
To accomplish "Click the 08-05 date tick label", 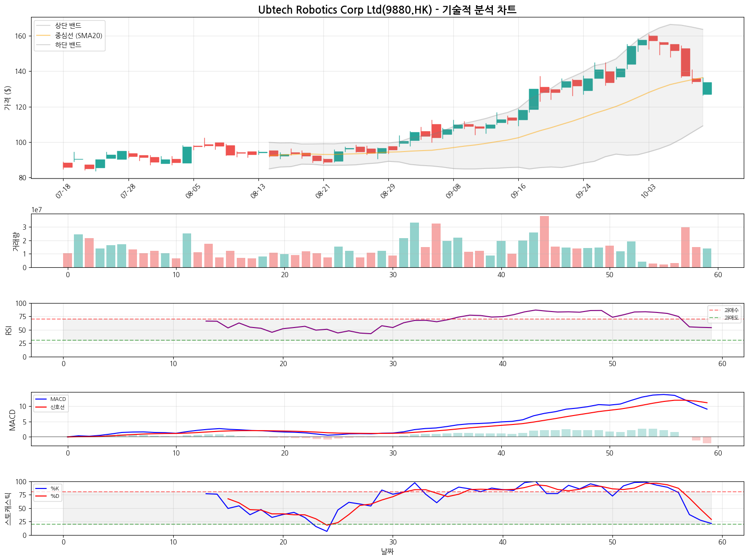I will tap(193, 191).
